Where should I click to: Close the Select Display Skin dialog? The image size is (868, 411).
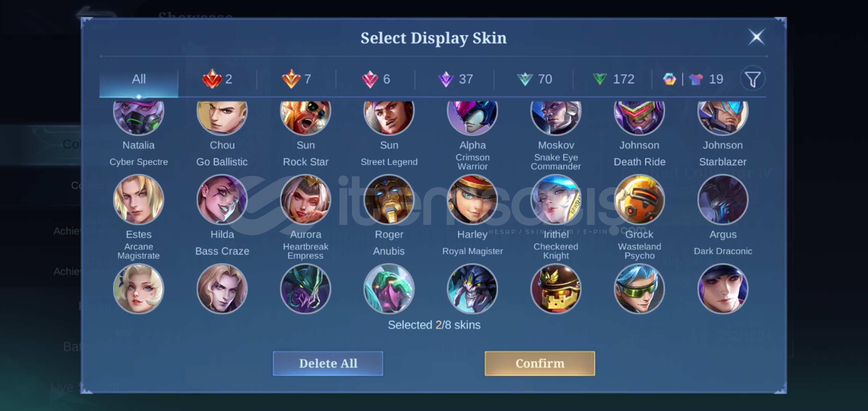coord(756,37)
